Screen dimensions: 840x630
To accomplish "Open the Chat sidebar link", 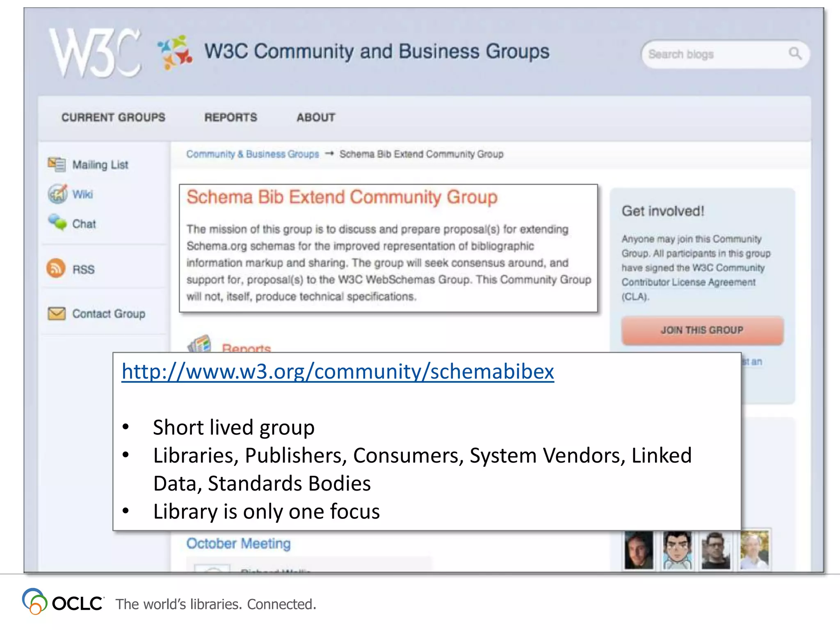I will click(84, 224).
